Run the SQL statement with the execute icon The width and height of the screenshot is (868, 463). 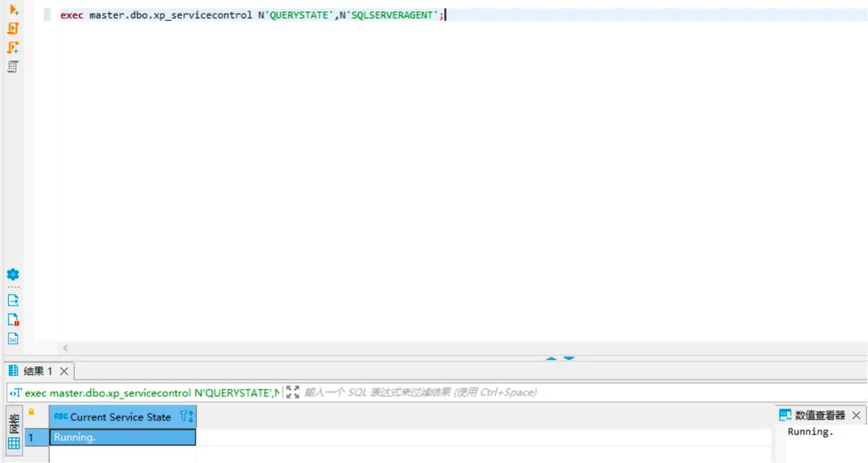point(14,10)
